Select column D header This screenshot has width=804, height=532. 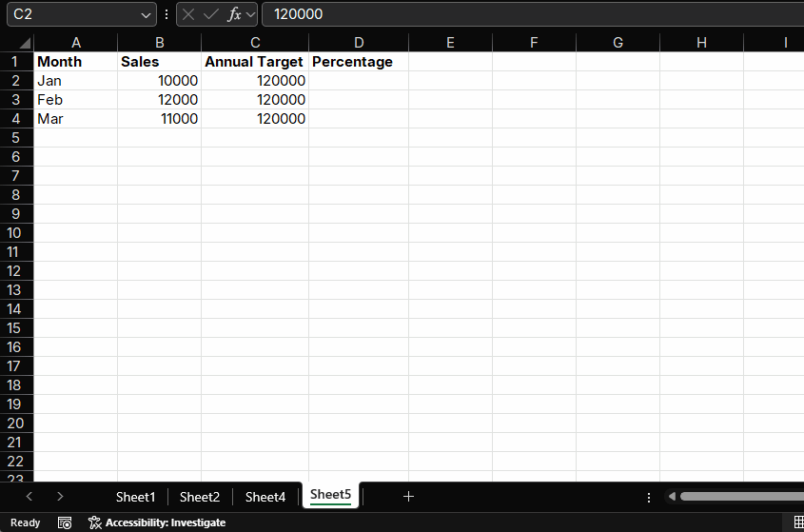coord(359,43)
